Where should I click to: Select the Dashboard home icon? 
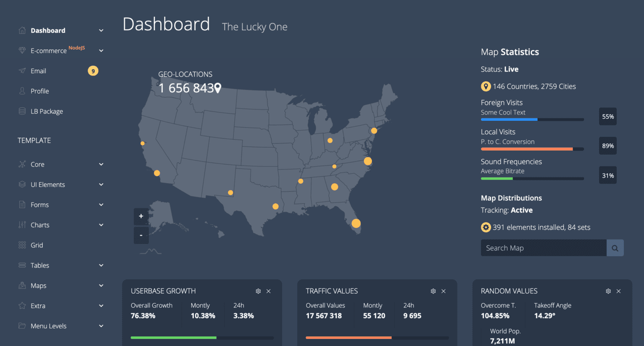point(22,30)
